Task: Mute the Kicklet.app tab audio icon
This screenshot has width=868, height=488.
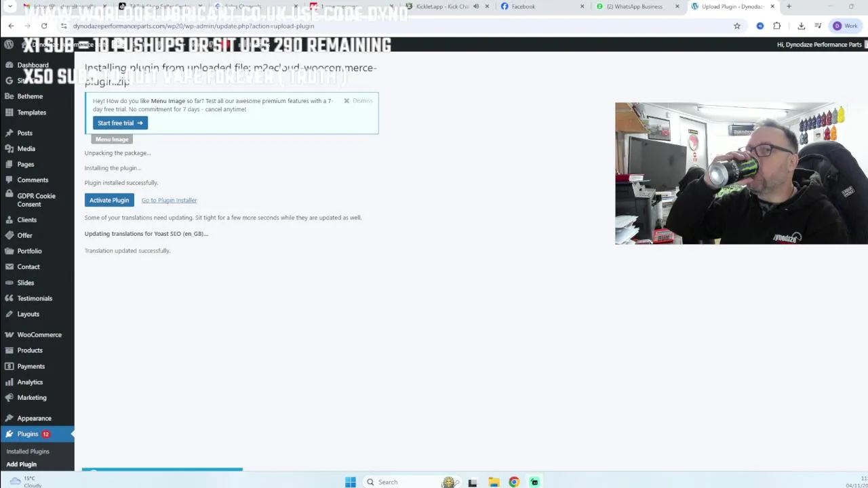Action: pyautogui.click(x=476, y=7)
